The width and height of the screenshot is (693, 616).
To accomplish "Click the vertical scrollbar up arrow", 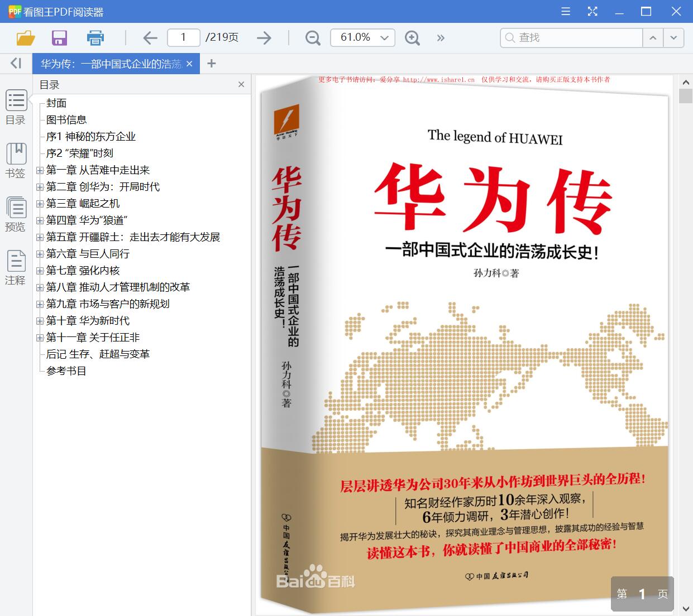I will (x=686, y=82).
